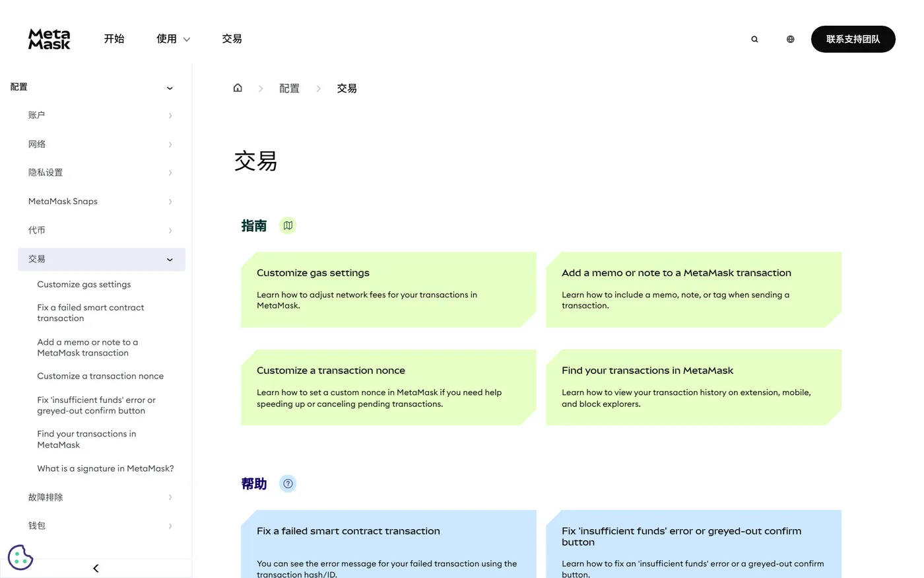The width and height of the screenshot is (924, 578).
Task: Expand the 钱包 sidebar item
Action: [x=170, y=526]
